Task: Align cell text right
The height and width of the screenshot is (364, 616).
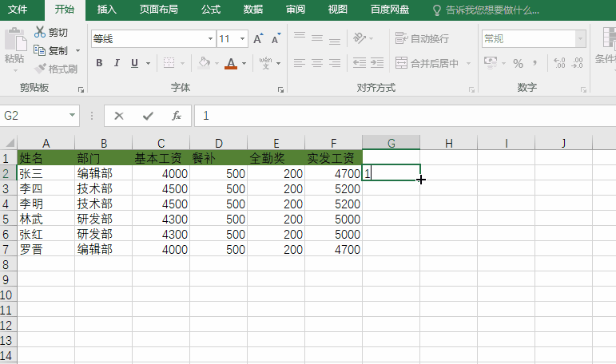Action: (x=335, y=63)
